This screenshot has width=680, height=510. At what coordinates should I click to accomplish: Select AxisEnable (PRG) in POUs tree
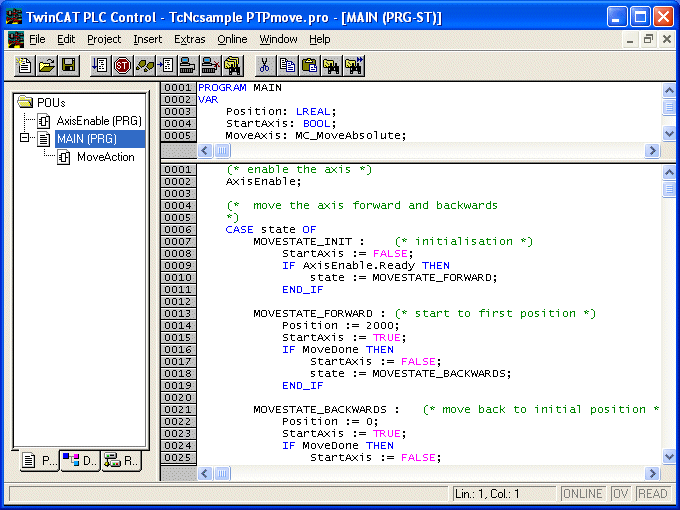[x=99, y=121]
